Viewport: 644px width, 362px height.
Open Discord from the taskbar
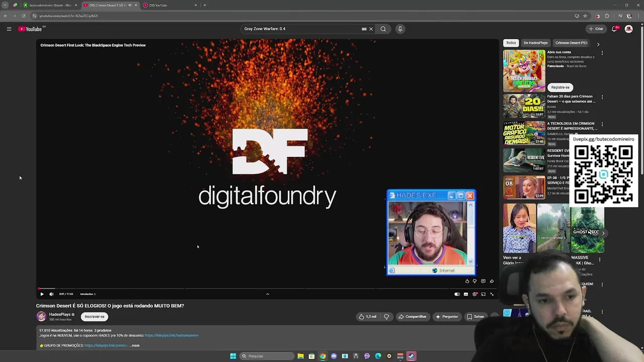(334, 356)
